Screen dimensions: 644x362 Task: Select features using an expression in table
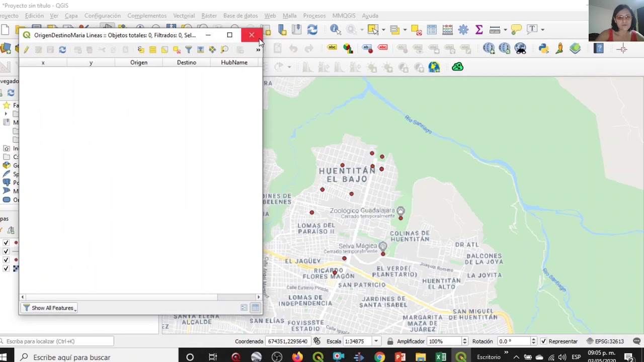click(140, 49)
